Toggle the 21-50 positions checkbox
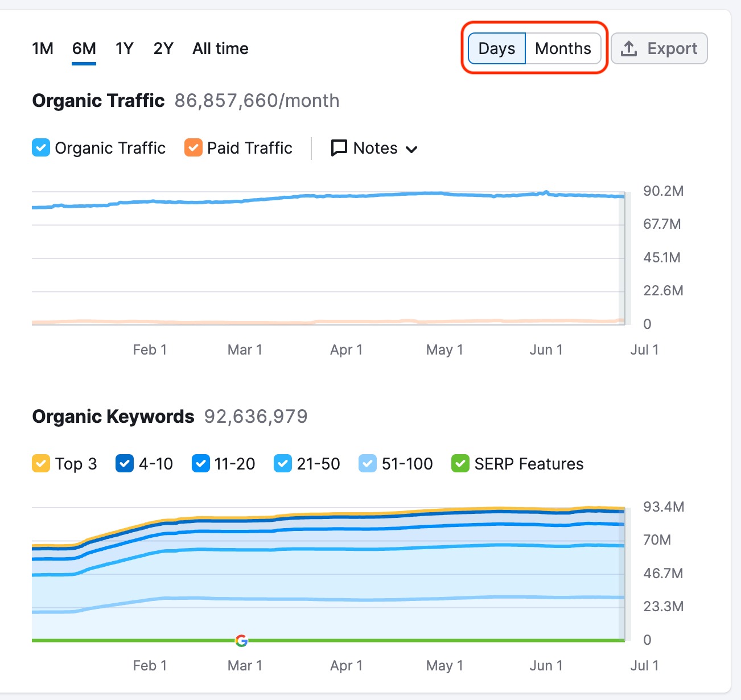The image size is (741, 700). (x=283, y=464)
